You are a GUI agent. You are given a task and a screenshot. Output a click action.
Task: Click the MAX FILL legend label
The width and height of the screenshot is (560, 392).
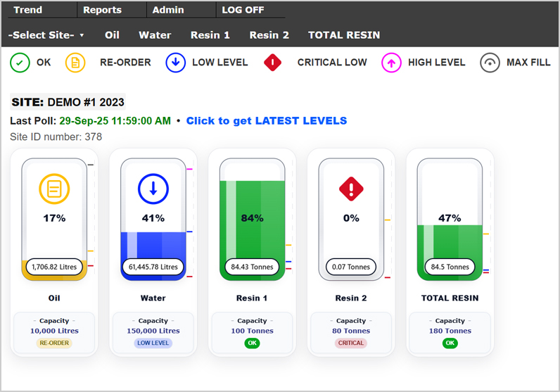point(528,62)
